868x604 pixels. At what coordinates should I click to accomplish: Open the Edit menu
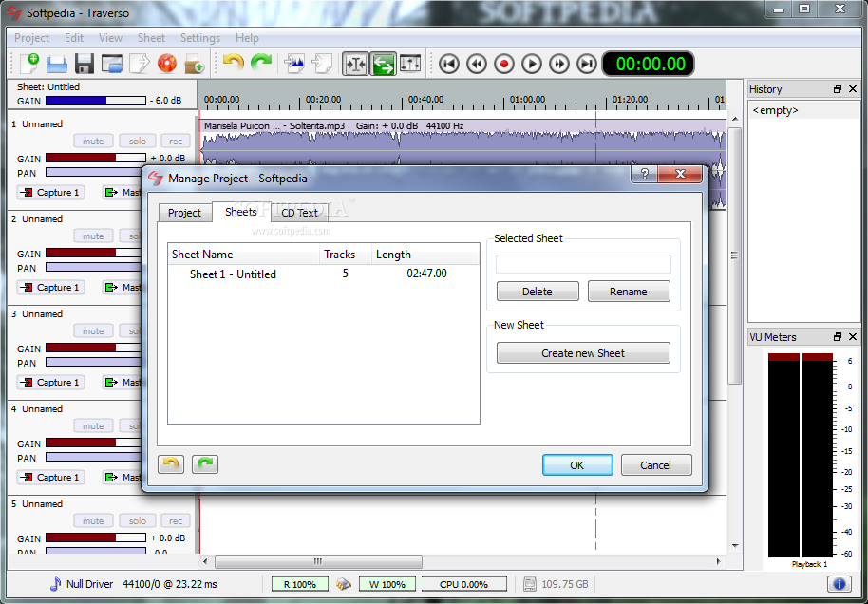(x=74, y=38)
